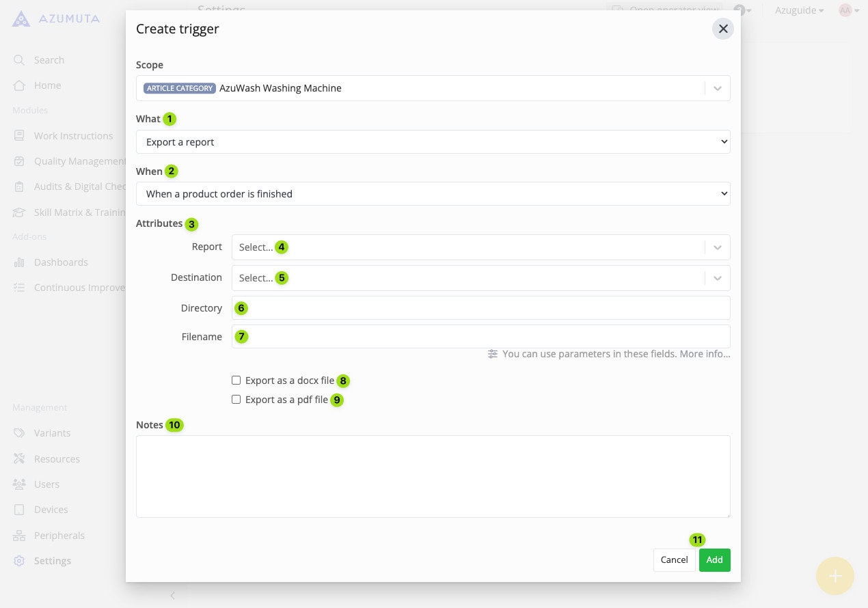Click the Cancel button
Viewport: 868px width, 608px height.
674,560
